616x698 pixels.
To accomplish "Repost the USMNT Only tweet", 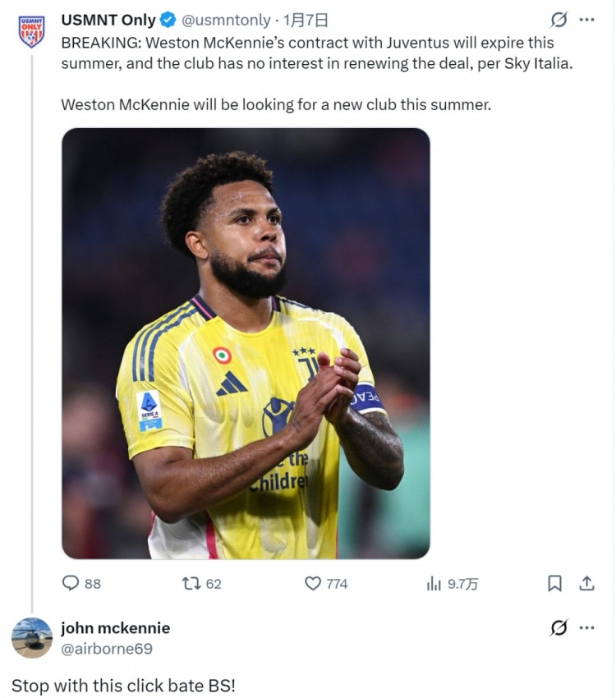I will 191,583.
